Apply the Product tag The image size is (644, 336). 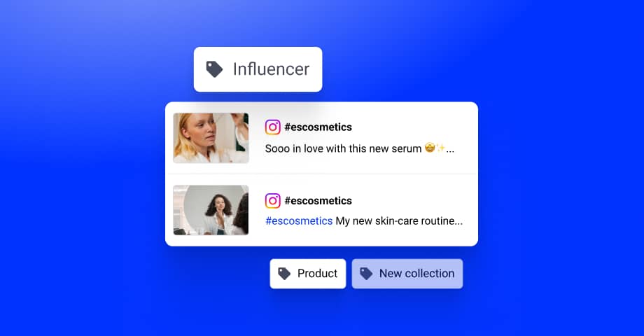coord(308,274)
